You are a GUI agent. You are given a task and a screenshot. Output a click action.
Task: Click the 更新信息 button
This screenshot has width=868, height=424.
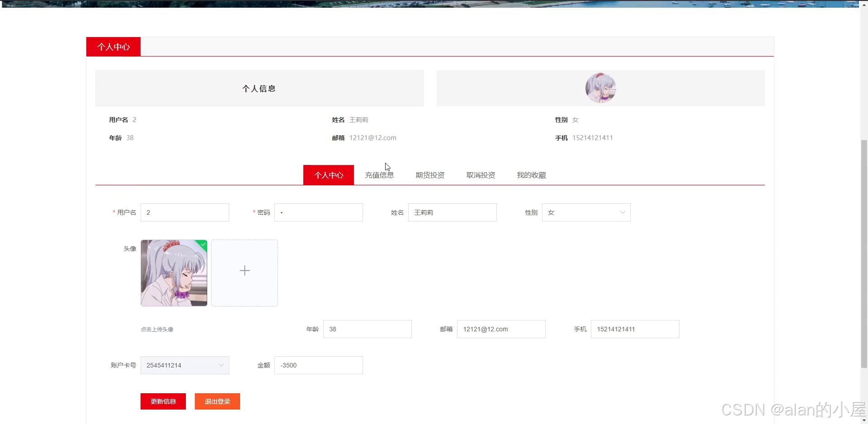(163, 401)
